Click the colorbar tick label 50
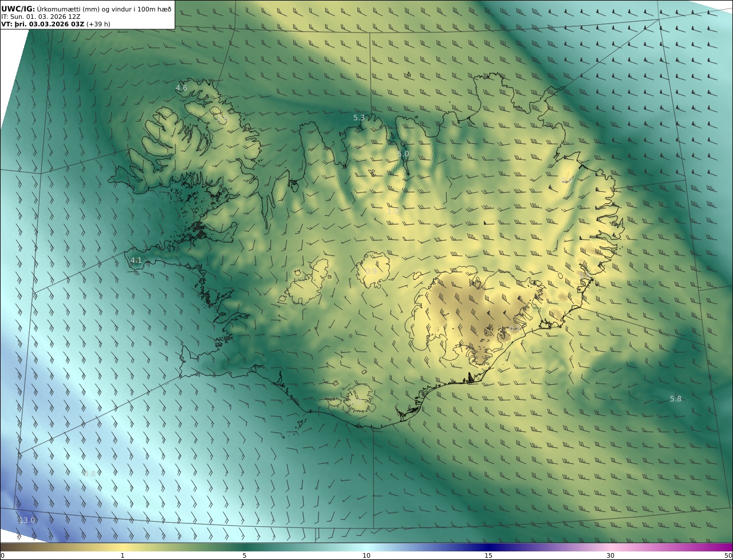733x560 pixels. click(728, 555)
